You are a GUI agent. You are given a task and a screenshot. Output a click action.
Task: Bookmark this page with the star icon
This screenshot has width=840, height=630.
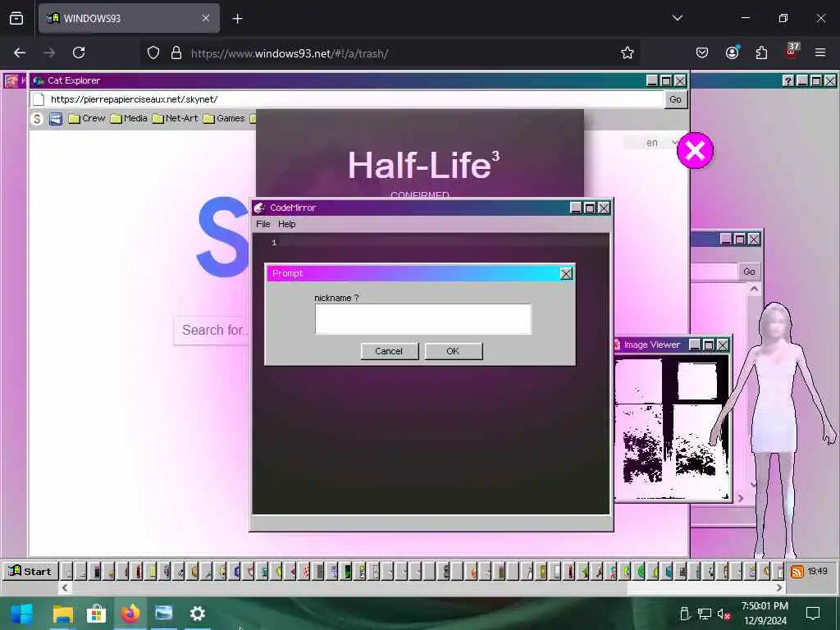pos(628,52)
